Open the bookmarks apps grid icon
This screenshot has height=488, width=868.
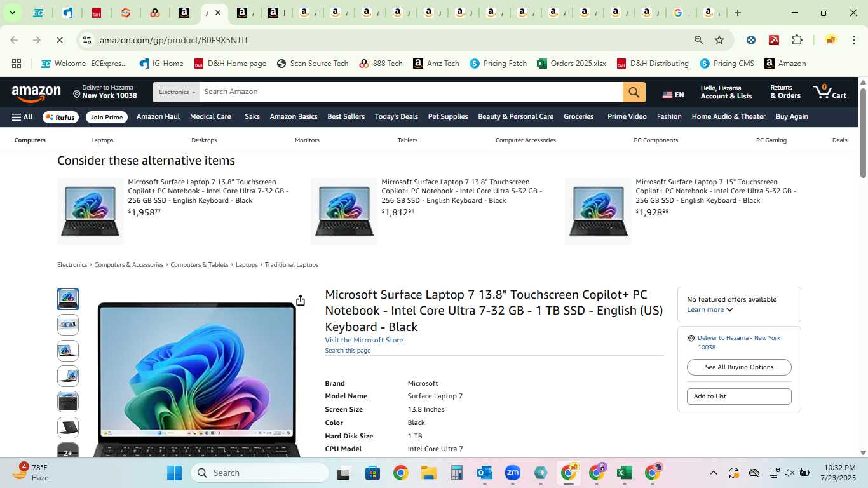[17, 64]
